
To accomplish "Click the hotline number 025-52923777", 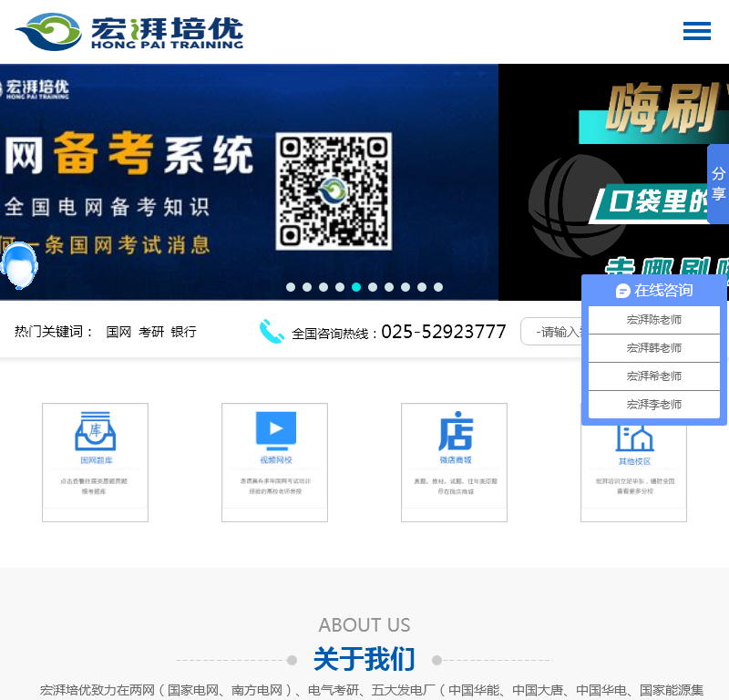I will tap(444, 332).
